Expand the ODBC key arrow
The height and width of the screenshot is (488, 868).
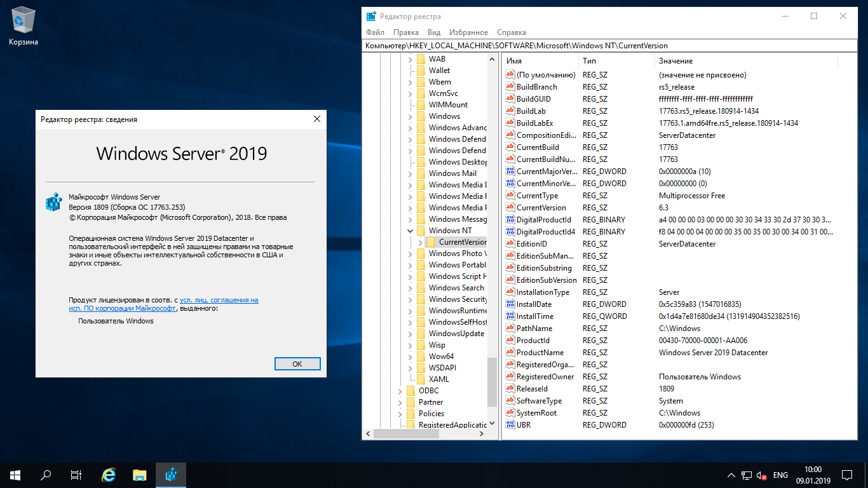[400, 391]
